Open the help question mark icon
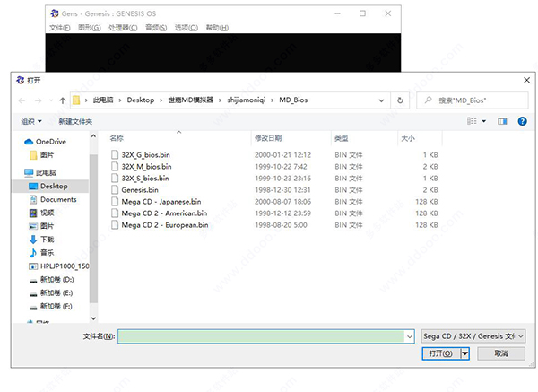This screenshot has width=538, height=392. (x=522, y=121)
